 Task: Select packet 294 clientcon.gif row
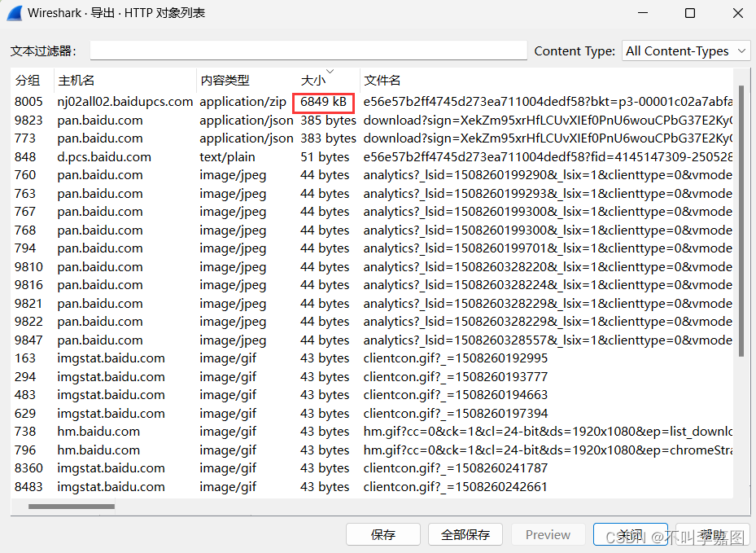pyautogui.click(x=372, y=376)
